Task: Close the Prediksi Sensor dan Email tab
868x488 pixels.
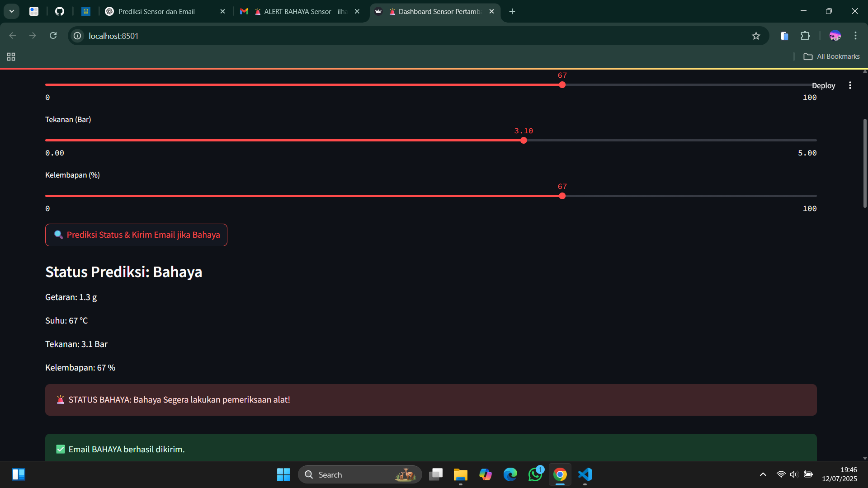Action: click(222, 12)
